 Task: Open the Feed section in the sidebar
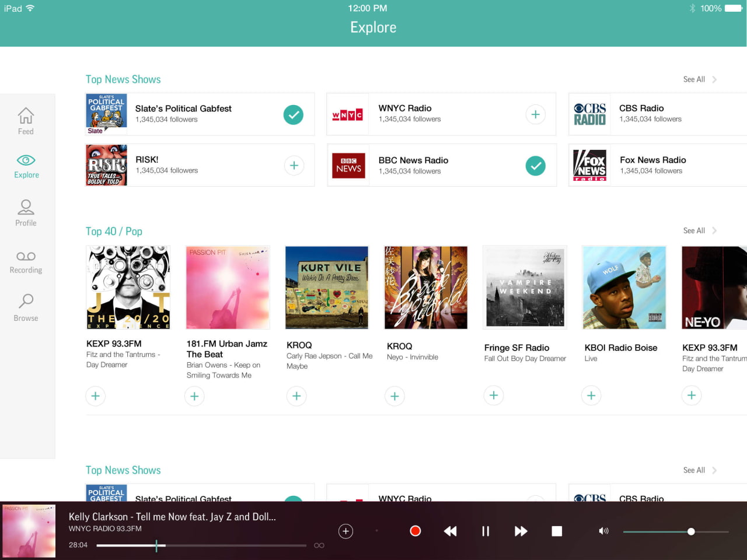click(x=25, y=120)
